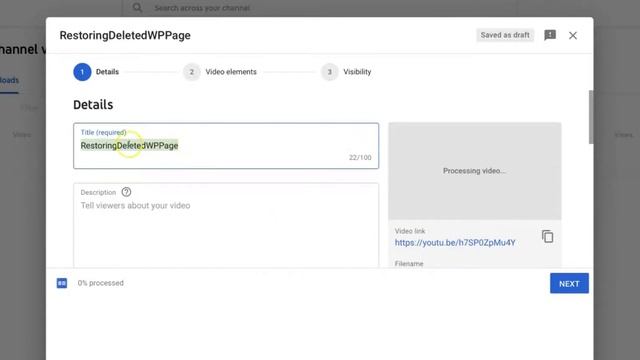Go to step 1 Details

tap(96, 72)
